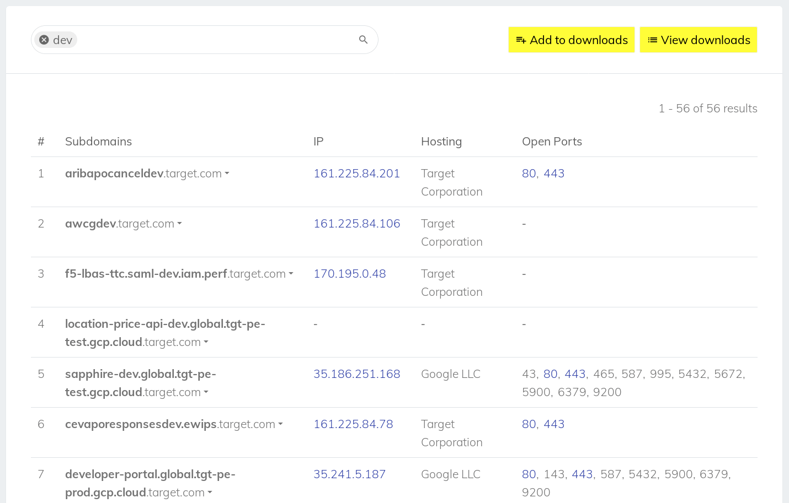
Task: Expand the awcgdev.target.com dropdown caret
Action: 180,224
